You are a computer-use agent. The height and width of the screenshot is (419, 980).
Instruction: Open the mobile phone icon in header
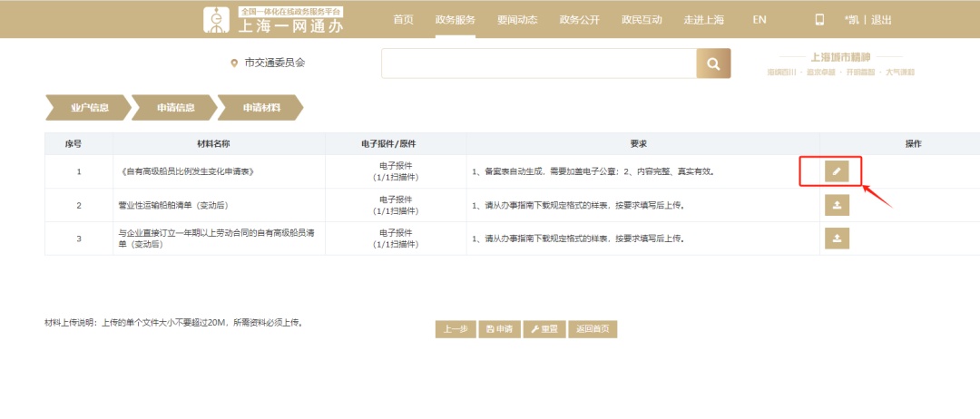tap(819, 20)
